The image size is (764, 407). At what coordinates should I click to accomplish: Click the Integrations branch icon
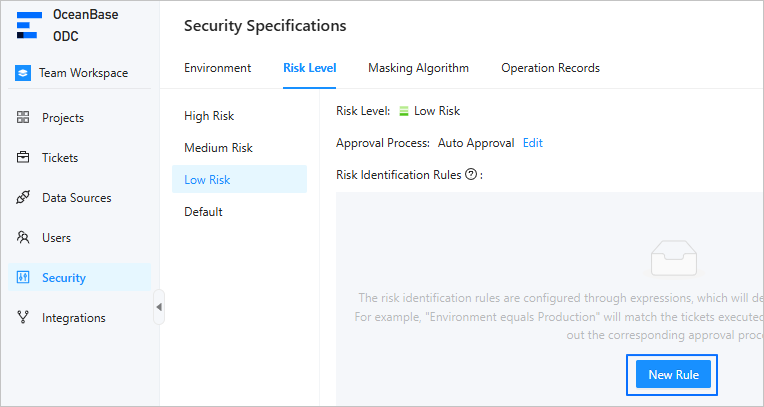coord(23,318)
